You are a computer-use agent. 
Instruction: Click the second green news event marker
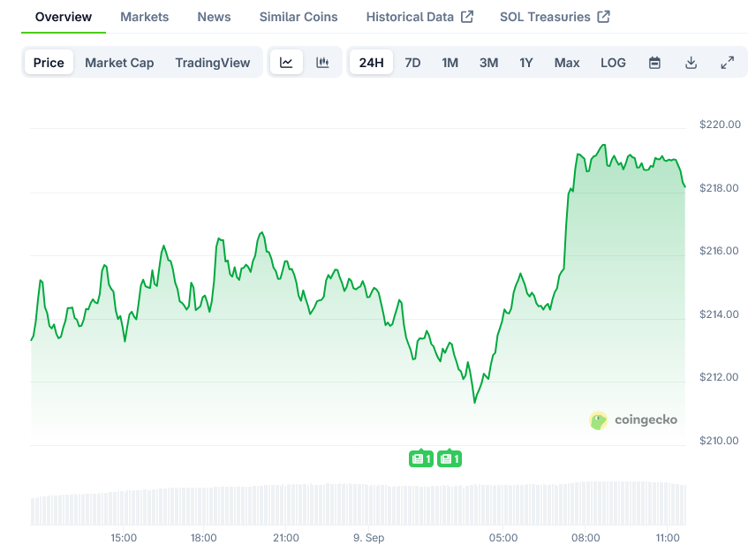point(450,458)
